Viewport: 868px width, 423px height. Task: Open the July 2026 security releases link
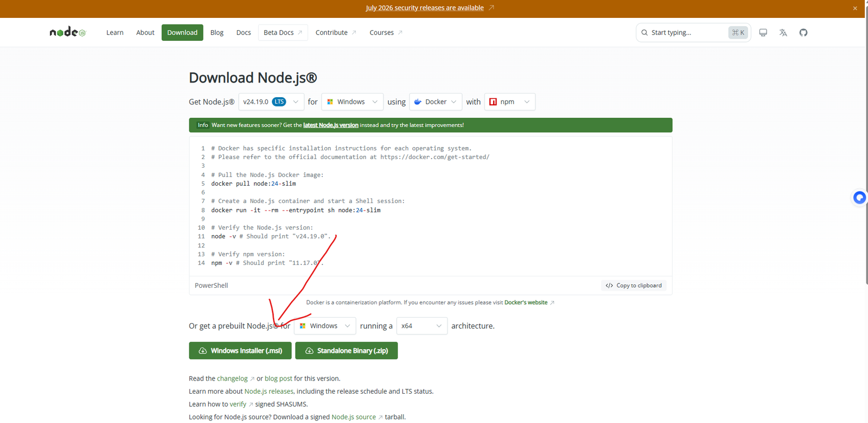pos(425,8)
